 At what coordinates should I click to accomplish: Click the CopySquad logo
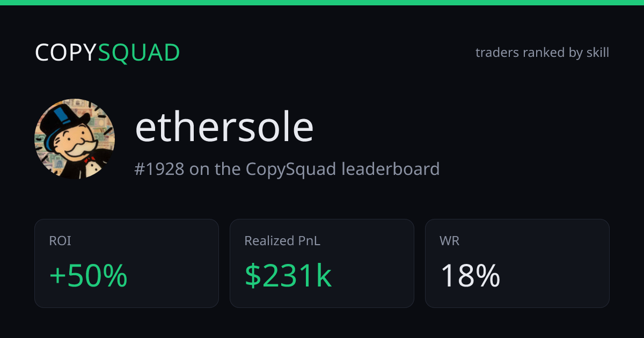(x=107, y=53)
